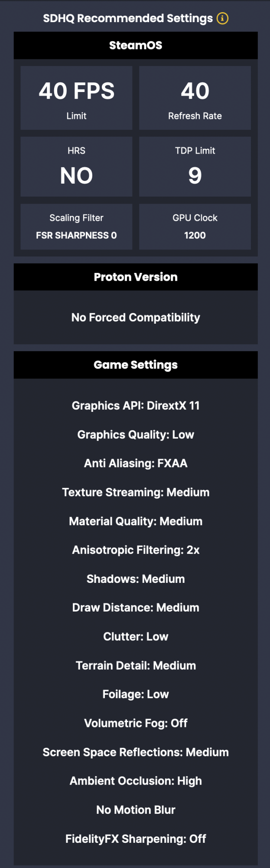
Task: Click the Graphics API: DirextX 11 line
Action: point(136,406)
